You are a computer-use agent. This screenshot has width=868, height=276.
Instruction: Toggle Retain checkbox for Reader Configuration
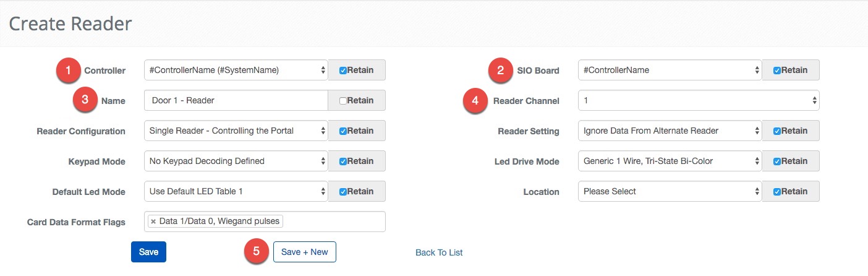point(343,131)
